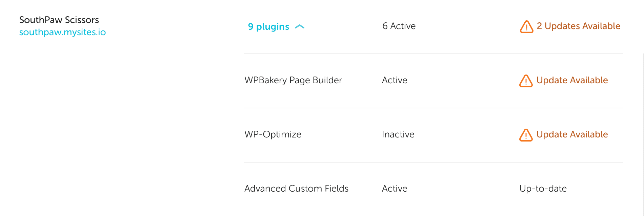Select the WP-Optimize plugin name
The height and width of the screenshot is (216, 644).
273,134
